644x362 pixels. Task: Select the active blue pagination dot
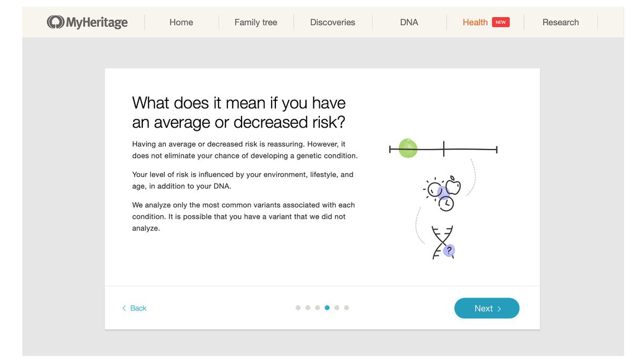[327, 307]
